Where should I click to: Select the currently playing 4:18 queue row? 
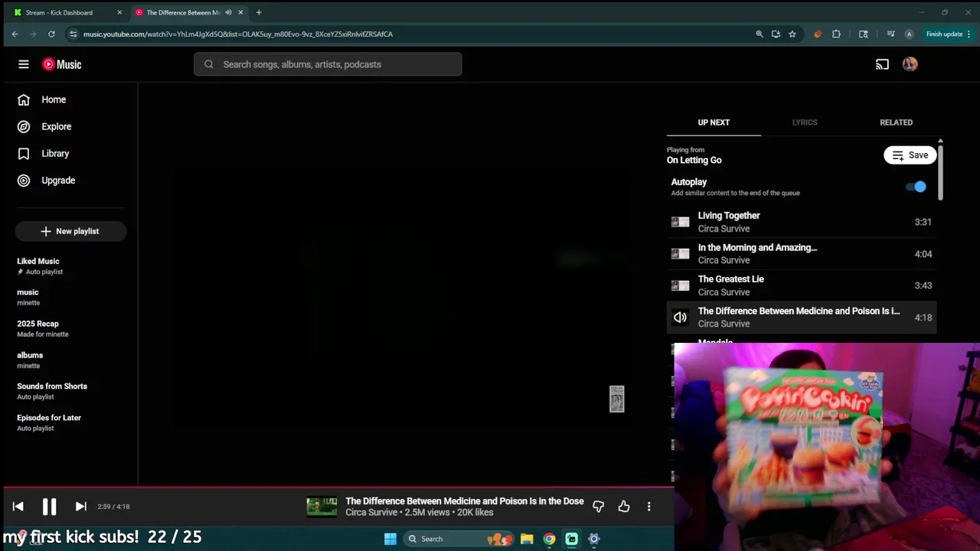(x=802, y=317)
